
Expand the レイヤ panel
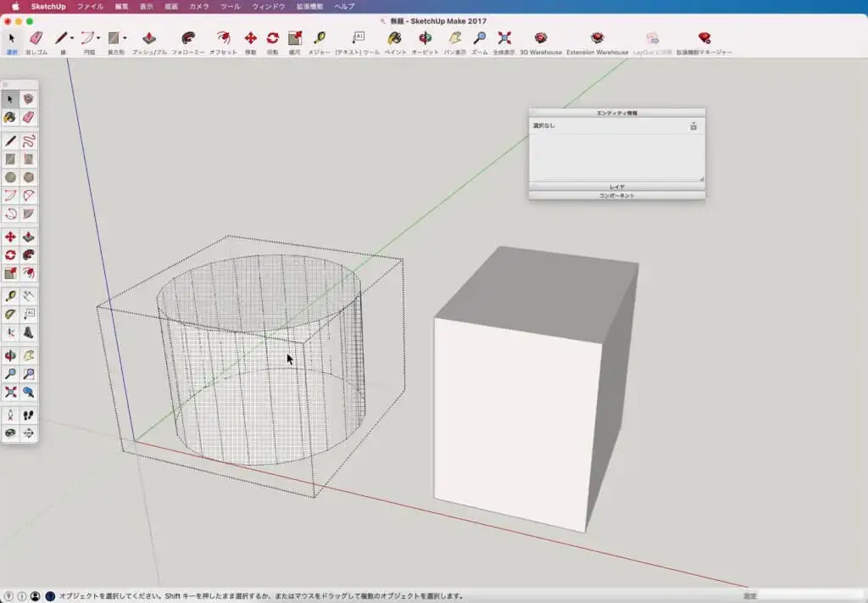point(617,187)
